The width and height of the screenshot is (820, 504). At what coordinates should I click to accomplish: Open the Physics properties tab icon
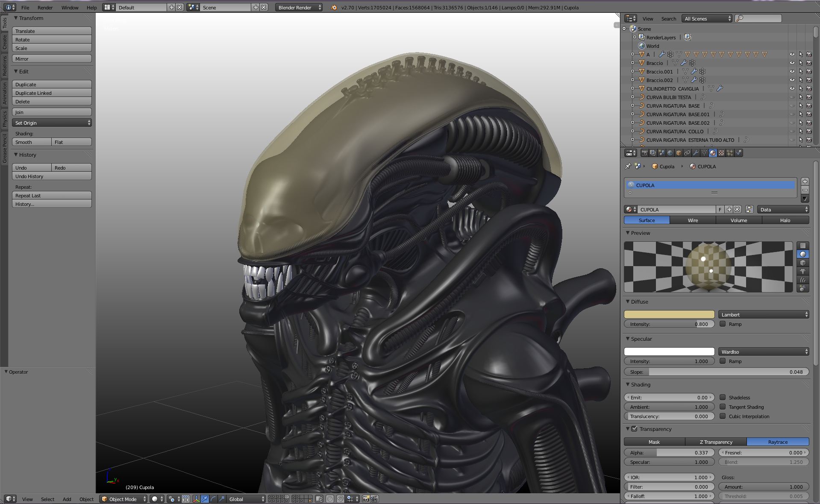click(738, 153)
